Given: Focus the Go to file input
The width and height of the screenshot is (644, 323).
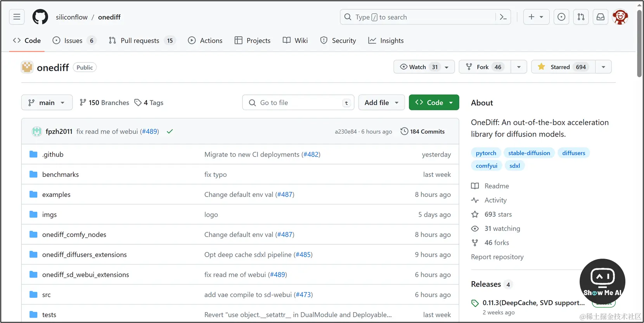Looking at the screenshot, I should tap(298, 102).
